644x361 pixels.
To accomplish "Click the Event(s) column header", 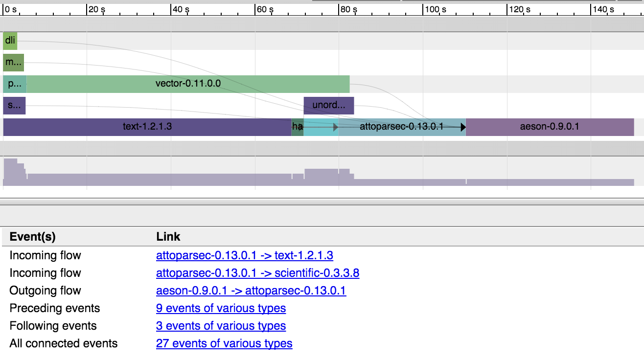I will click(x=33, y=237).
